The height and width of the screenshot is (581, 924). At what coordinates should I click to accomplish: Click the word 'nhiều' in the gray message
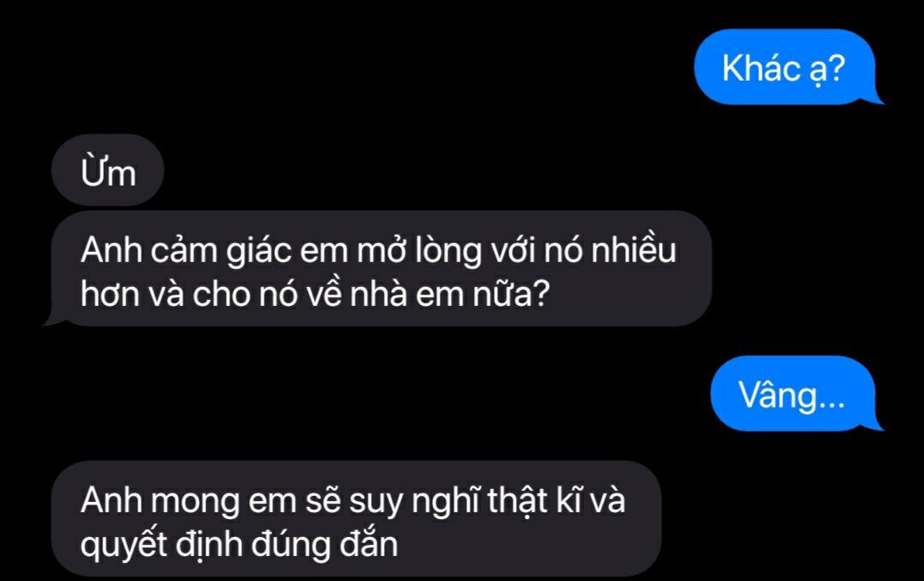pos(634,250)
